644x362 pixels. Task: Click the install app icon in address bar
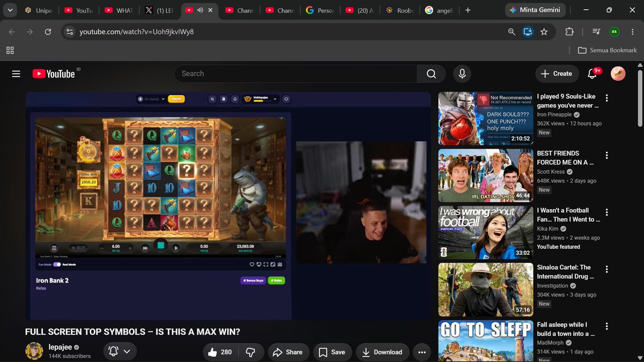click(528, 32)
